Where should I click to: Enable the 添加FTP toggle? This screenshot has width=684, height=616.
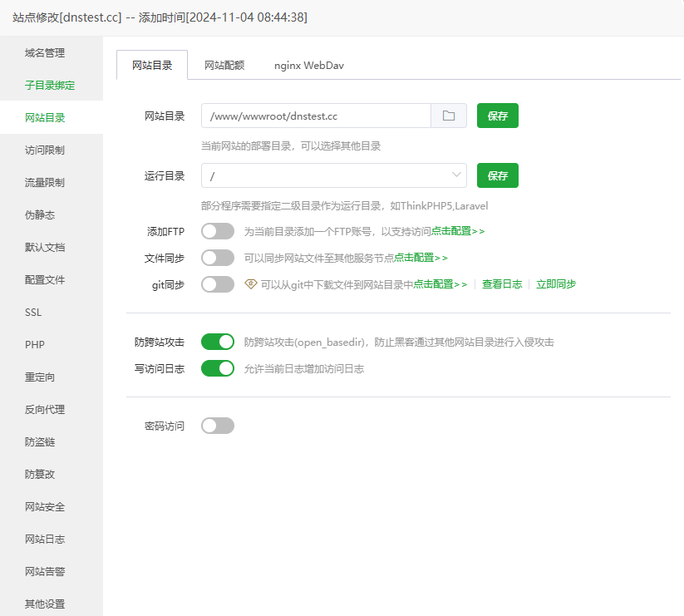click(217, 231)
